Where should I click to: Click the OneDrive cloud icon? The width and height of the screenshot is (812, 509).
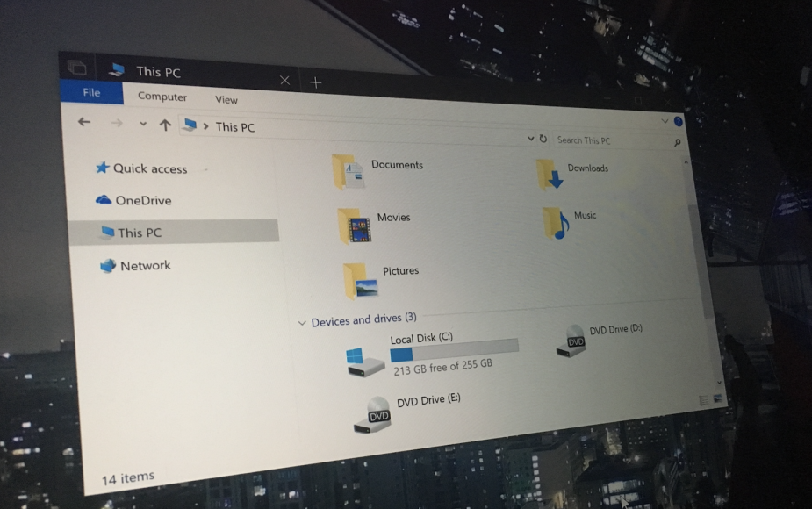104,199
